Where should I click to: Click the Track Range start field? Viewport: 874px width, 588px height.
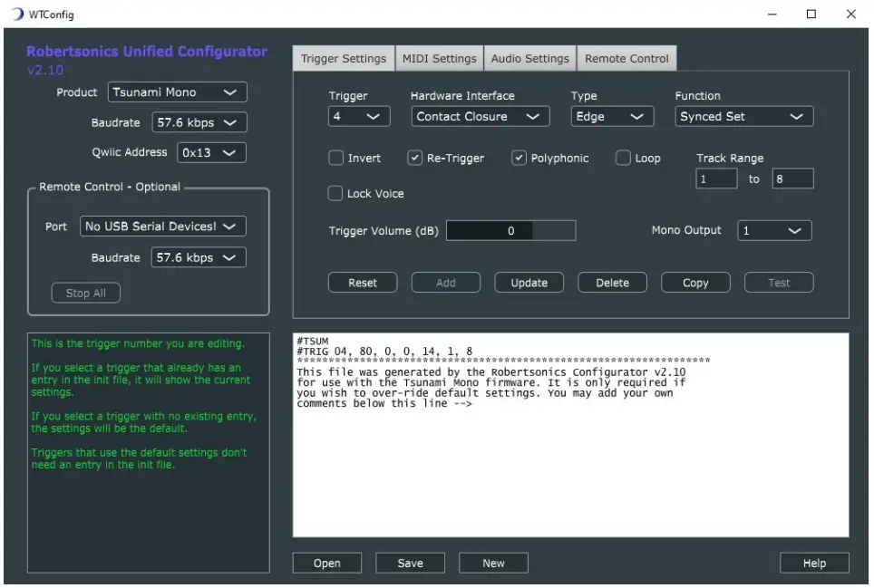716,179
